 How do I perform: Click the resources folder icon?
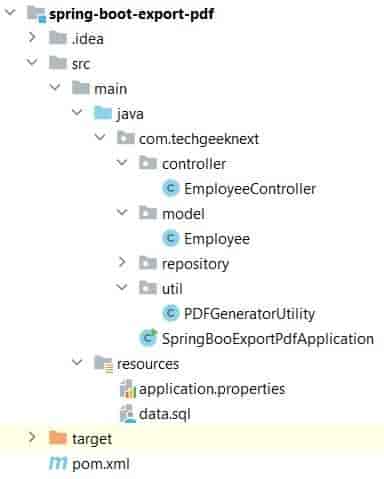pos(103,363)
